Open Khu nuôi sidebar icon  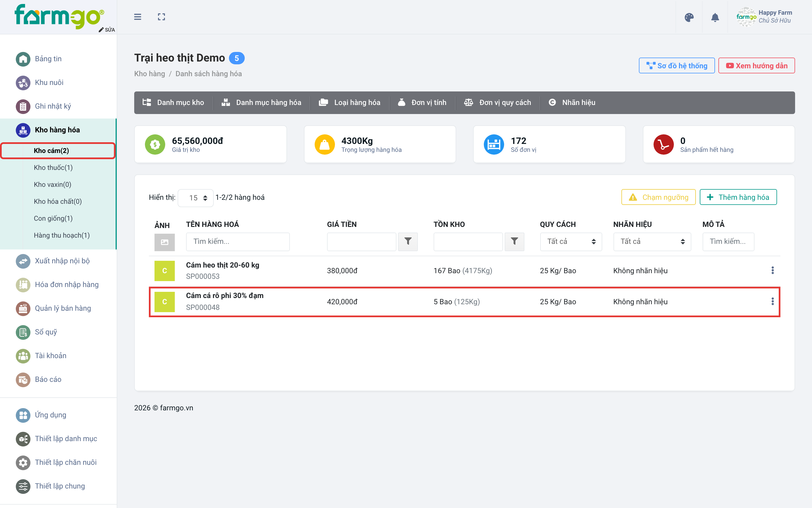click(23, 83)
